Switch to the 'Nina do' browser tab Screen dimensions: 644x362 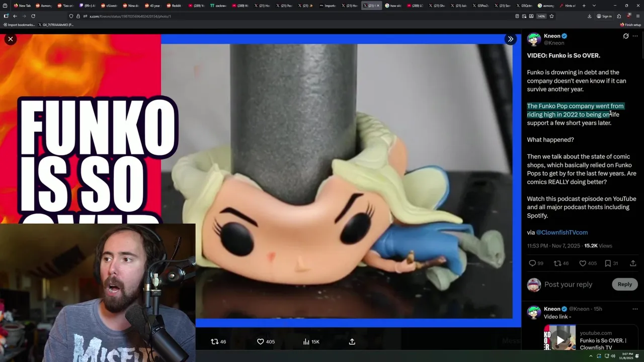coord(130,6)
